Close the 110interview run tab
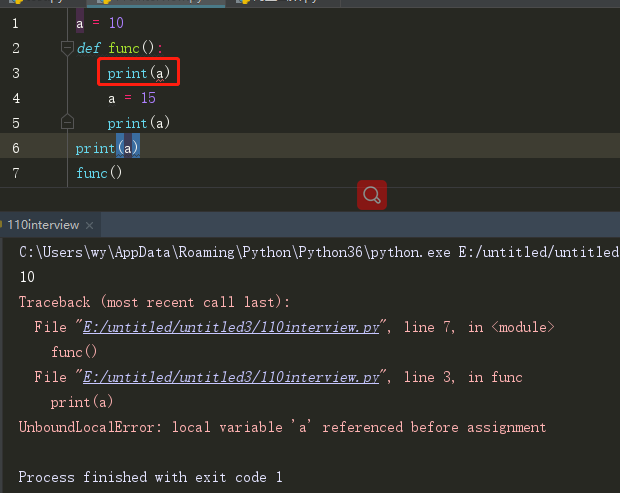This screenshot has height=493, width=620. pos(88,226)
